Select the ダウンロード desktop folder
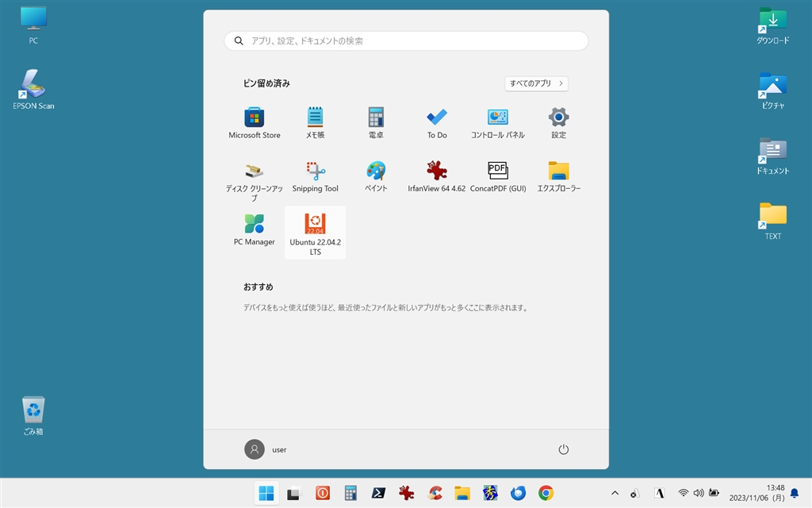The image size is (812, 508). (x=772, y=25)
